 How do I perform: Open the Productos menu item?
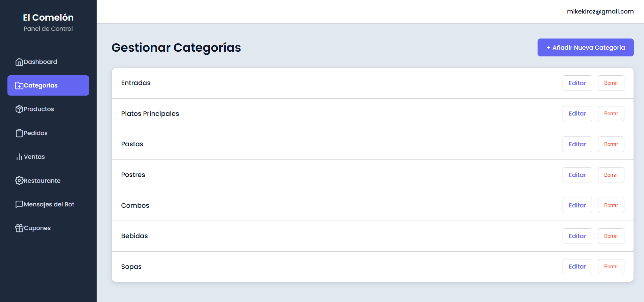39,109
